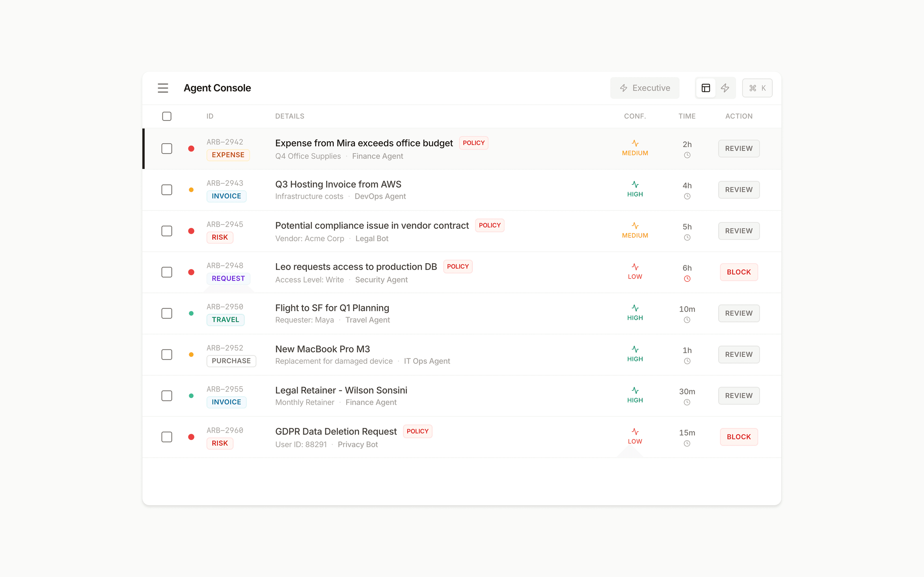This screenshot has height=577, width=924.
Task: Select checkbox for New MacBook Pro M3
Action: pyautogui.click(x=167, y=355)
